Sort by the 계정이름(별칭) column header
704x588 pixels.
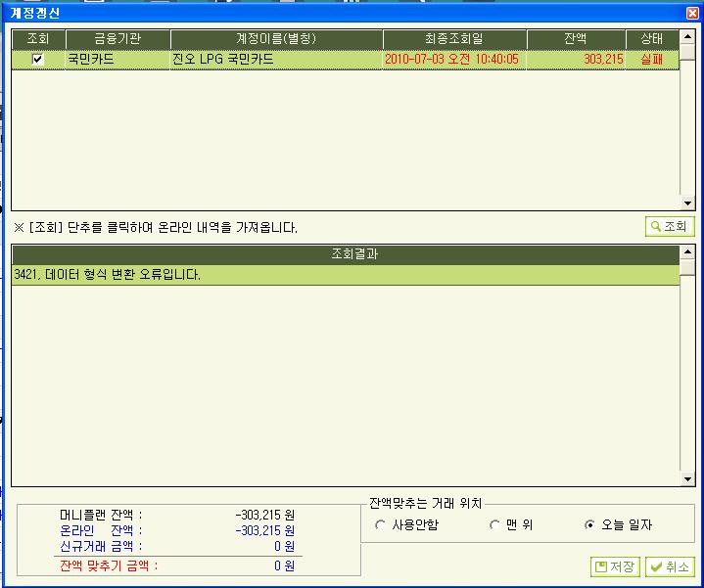(276, 39)
